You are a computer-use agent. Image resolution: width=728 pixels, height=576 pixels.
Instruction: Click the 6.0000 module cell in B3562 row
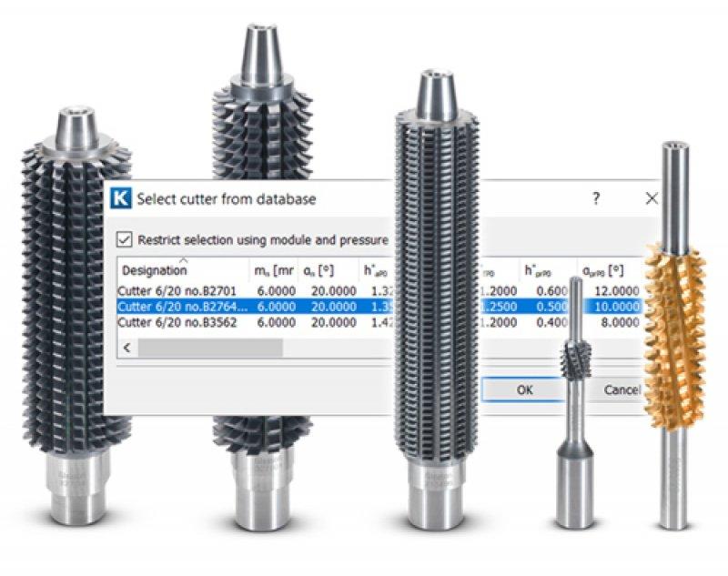tap(277, 322)
